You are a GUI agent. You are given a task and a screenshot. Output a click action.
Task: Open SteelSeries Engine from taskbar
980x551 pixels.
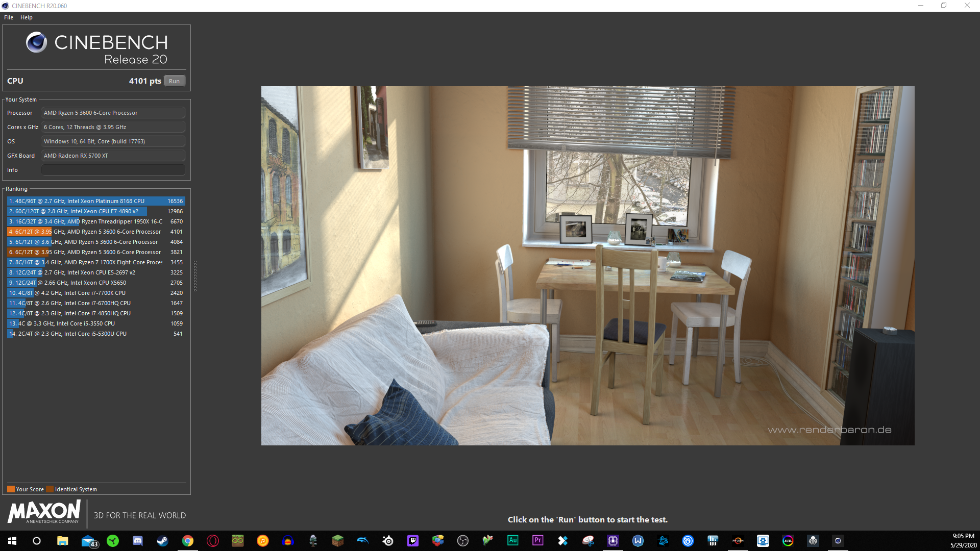click(388, 541)
